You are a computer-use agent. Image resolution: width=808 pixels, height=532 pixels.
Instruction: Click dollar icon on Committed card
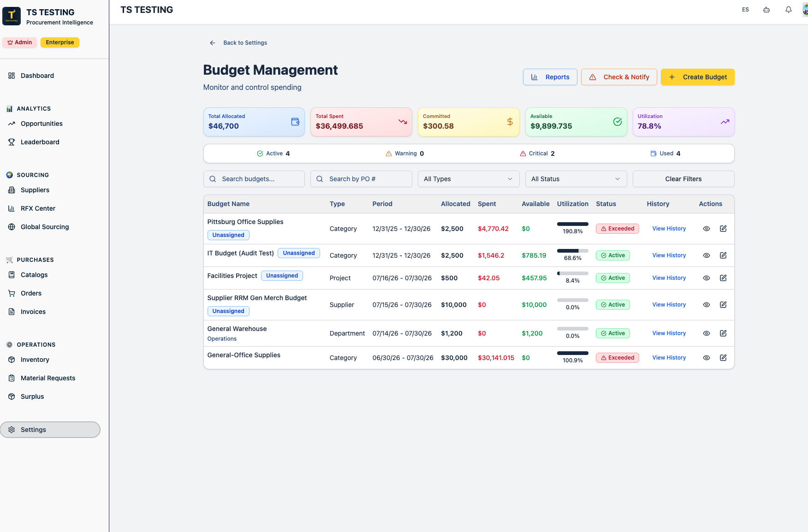pos(510,122)
